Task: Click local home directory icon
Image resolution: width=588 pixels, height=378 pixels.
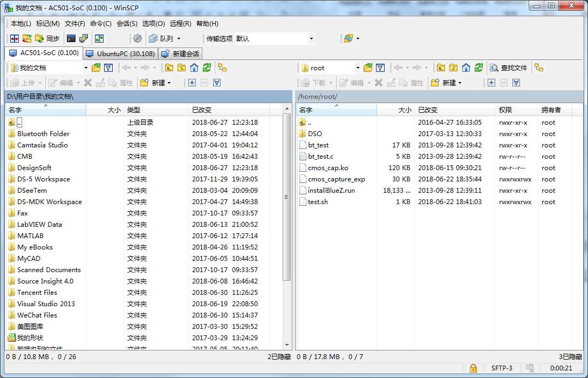Action: click(194, 67)
